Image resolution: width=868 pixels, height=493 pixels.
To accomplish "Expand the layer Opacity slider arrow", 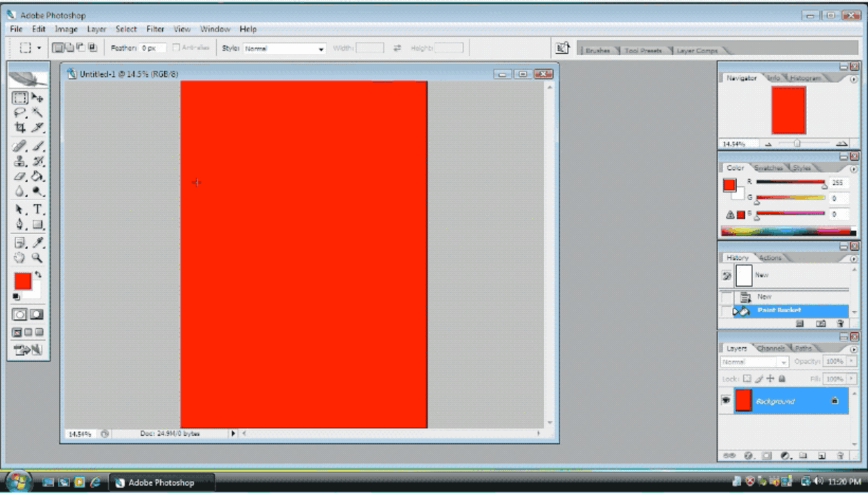I will pos(851,362).
